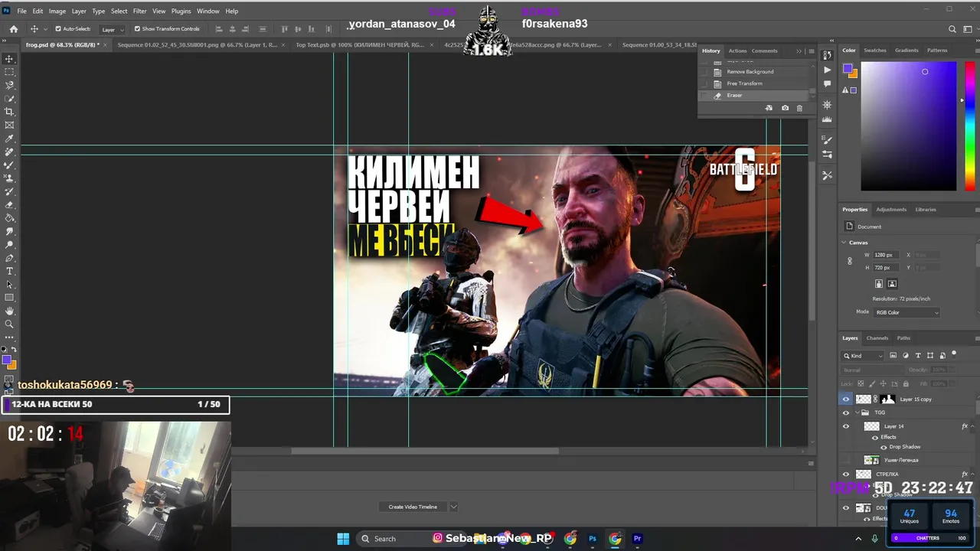The width and height of the screenshot is (980, 551).
Task: Toggle the layer filter on/off switch
Action: 954,354
